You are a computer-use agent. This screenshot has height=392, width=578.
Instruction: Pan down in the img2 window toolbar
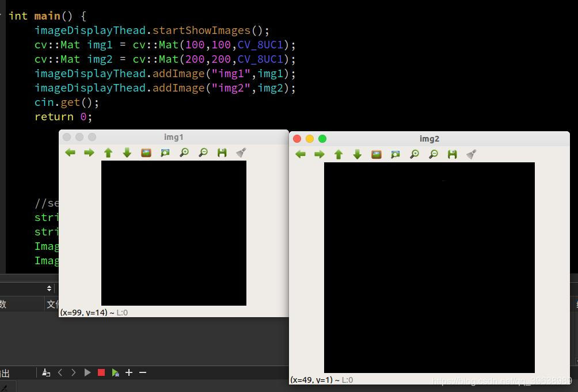[x=357, y=154]
